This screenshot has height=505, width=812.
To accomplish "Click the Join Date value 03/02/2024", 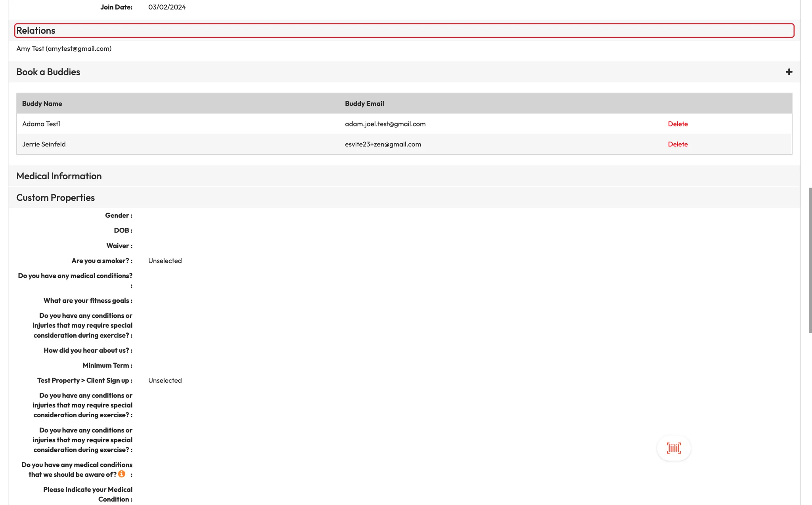I will (167, 7).
